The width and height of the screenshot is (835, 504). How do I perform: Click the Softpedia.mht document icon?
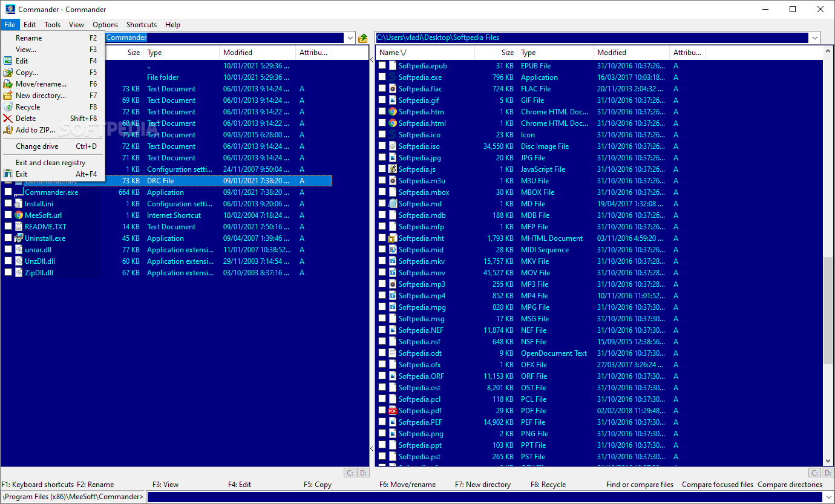click(392, 238)
